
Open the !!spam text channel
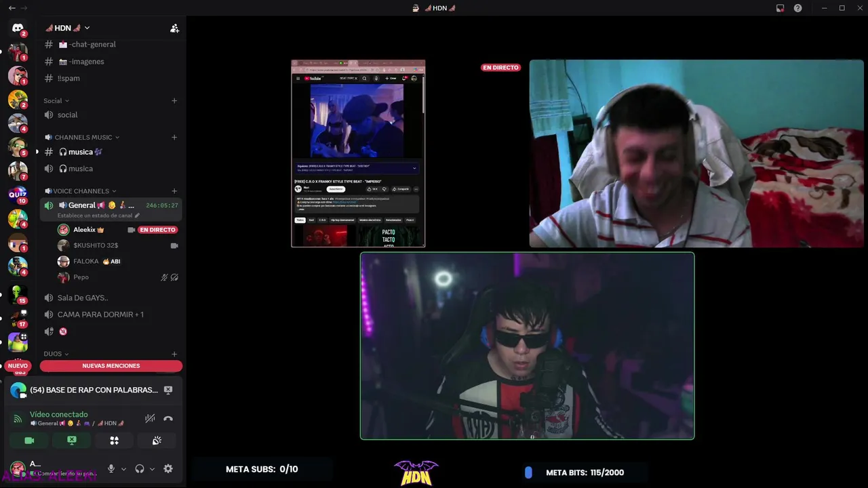pyautogui.click(x=111, y=78)
